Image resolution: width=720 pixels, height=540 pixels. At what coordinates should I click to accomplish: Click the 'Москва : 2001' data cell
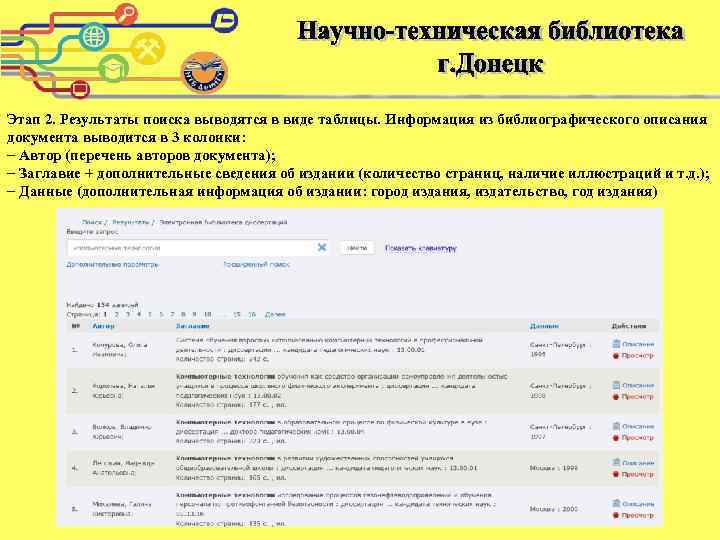point(553,509)
